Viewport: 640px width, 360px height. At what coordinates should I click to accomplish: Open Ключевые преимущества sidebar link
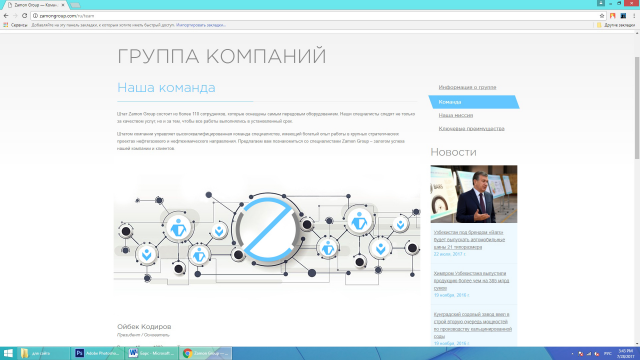coord(471,129)
